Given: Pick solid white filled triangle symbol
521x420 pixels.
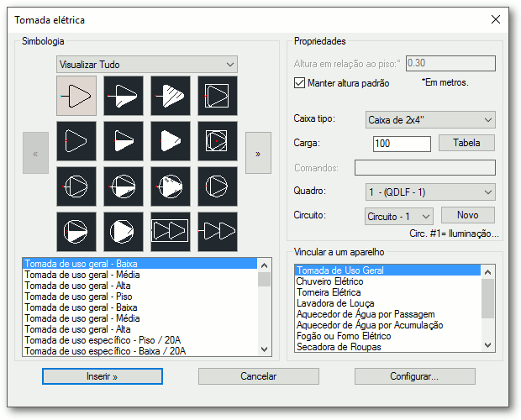Looking at the screenshot, I should (x=171, y=141).
